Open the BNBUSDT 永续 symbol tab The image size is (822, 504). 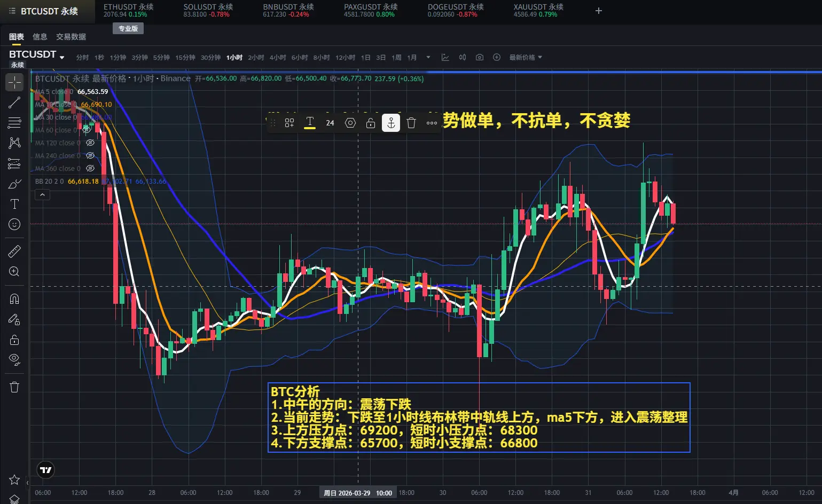click(x=288, y=10)
